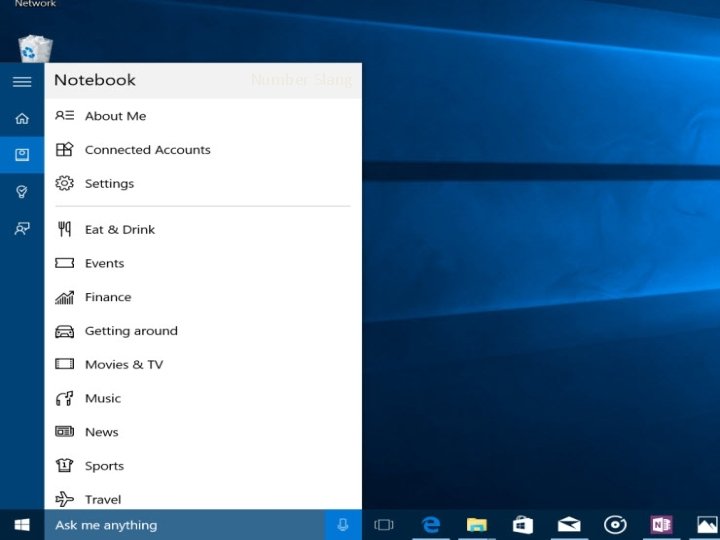Open Task View from the taskbar

click(x=384, y=525)
